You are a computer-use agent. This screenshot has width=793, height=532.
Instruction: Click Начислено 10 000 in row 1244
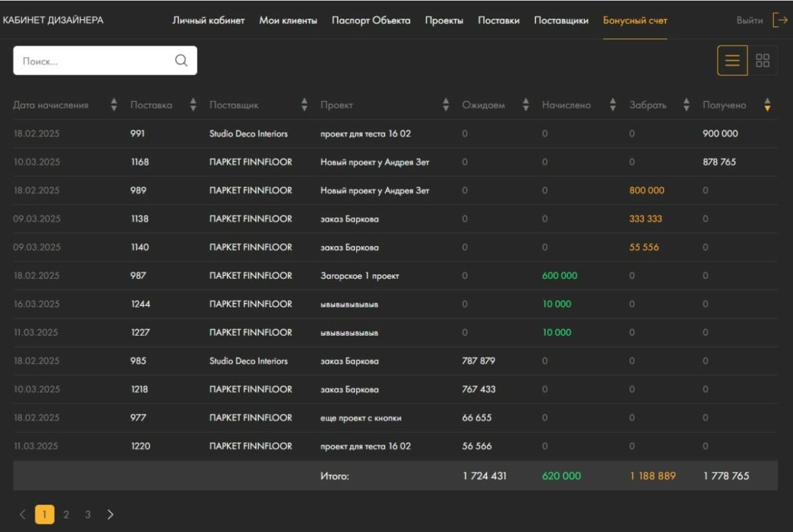pos(557,304)
